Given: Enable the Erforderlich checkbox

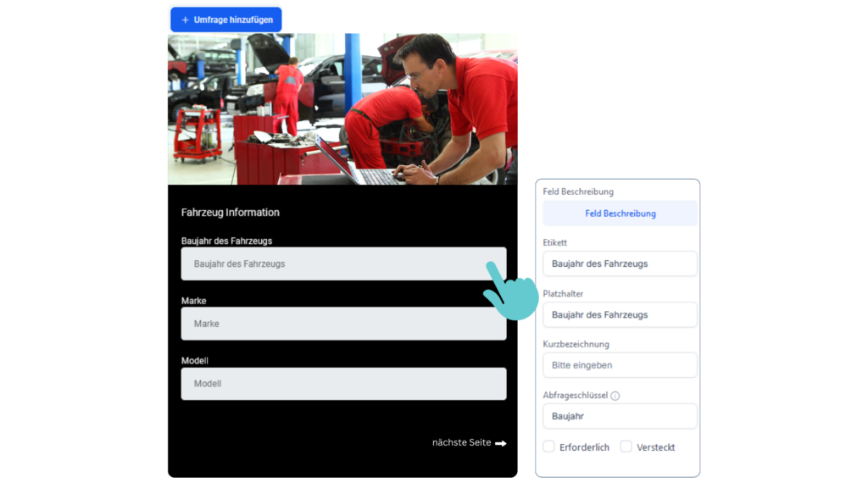Looking at the screenshot, I should [549, 446].
